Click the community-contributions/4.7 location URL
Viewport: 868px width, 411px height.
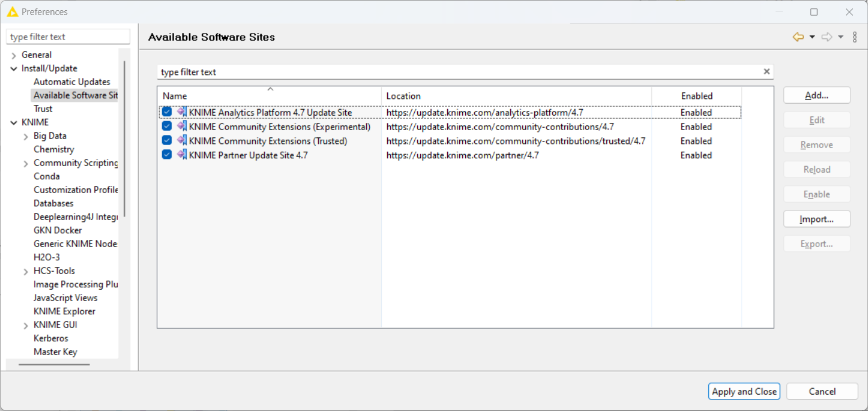[500, 127]
